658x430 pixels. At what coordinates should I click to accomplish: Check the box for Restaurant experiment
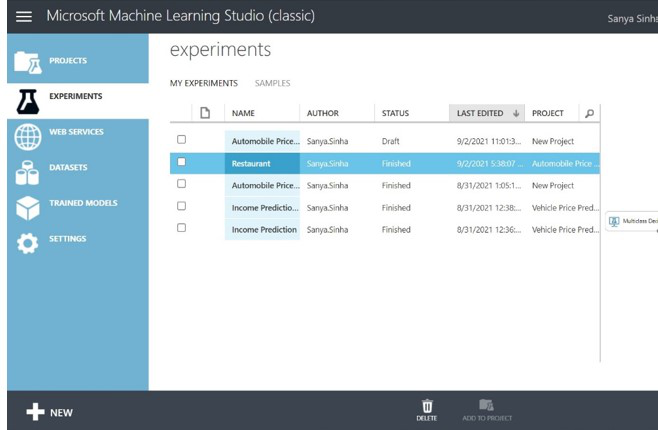(x=181, y=162)
